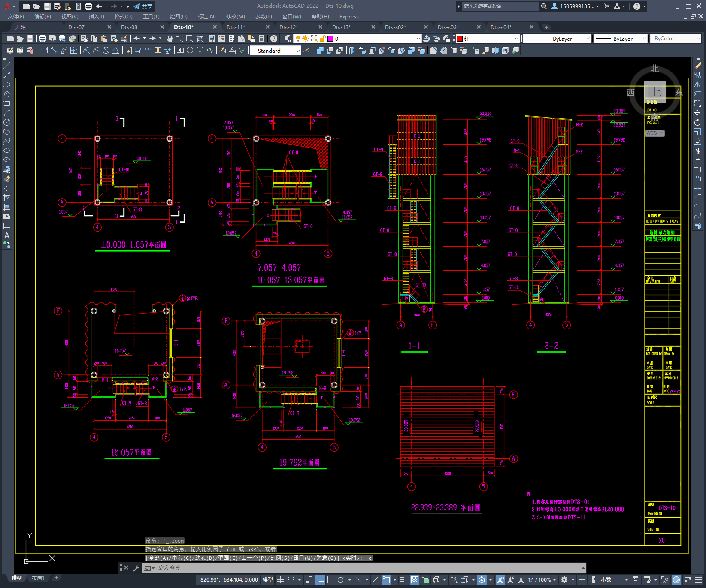Toggle Ortho mode in status bar
This screenshot has width=706, height=588.
330,580
